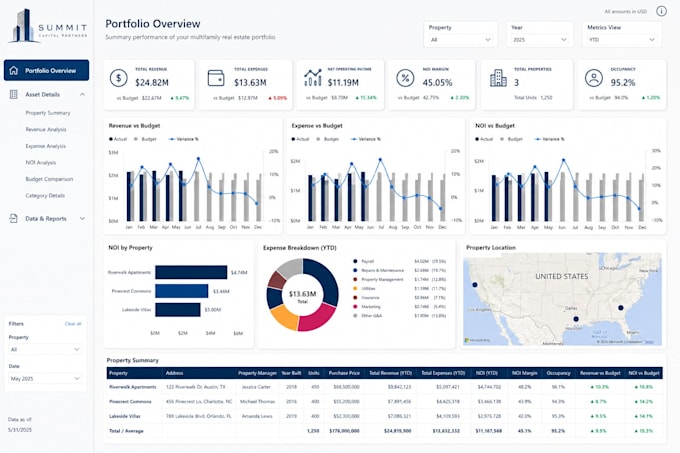Click the Repairs & Maintenance legend entry
This screenshot has width=680, height=453.
point(382,270)
